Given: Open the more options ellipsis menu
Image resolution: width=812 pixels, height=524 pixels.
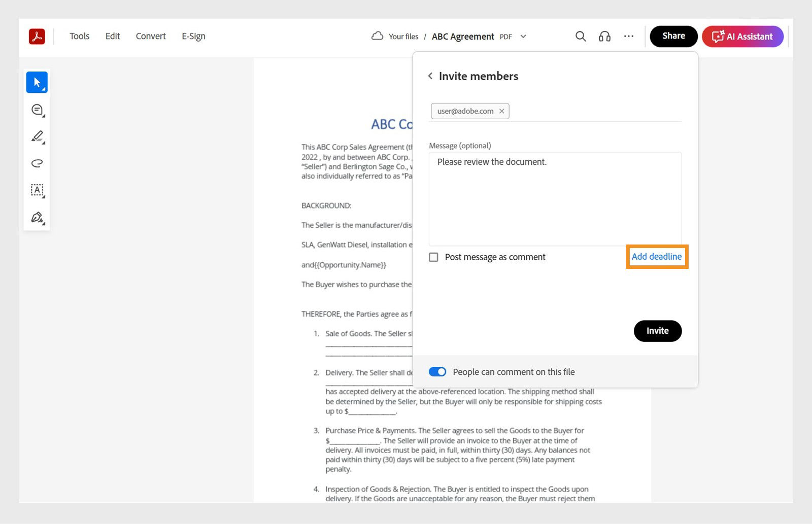Looking at the screenshot, I should click(x=629, y=36).
